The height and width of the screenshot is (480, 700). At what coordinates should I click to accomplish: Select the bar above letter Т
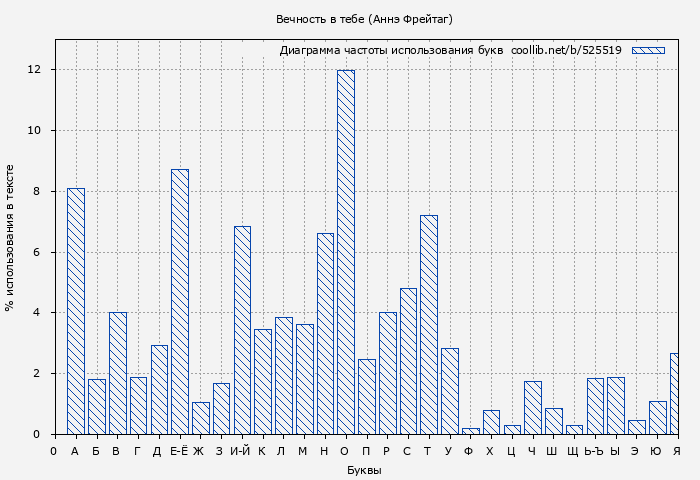click(x=429, y=324)
